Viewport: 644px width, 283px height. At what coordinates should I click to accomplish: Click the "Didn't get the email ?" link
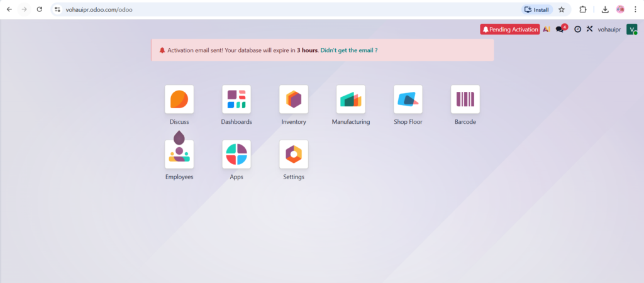point(349,50)
